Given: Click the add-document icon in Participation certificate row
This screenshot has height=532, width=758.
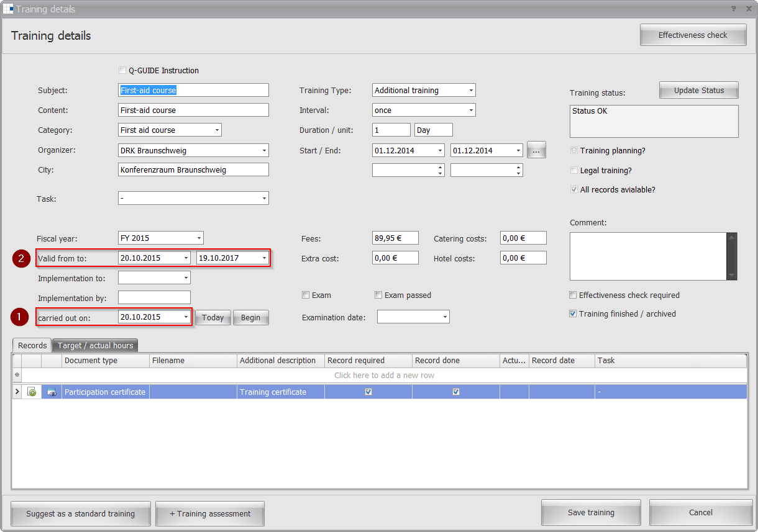Looking at the screenshot, I should tap(32, 392).
